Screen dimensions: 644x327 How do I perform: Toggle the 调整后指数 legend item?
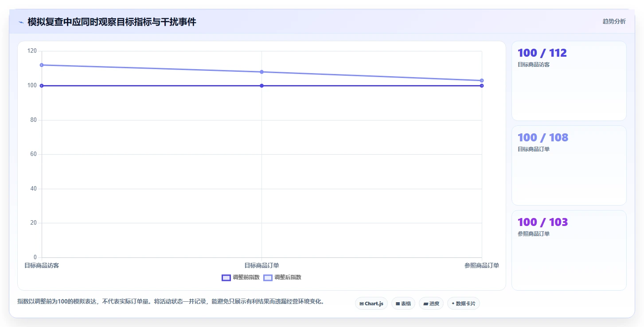282,277
